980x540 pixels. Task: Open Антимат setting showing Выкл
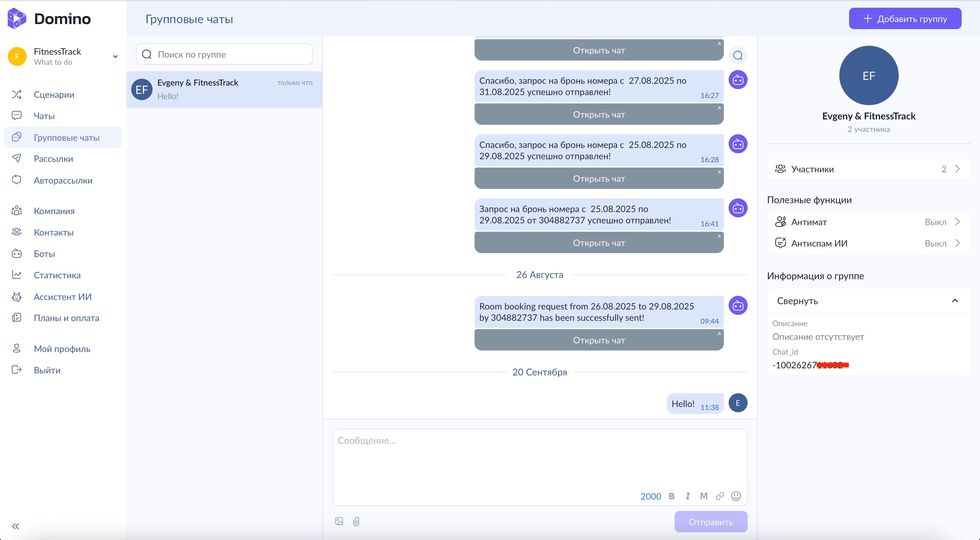click(868, 222)
